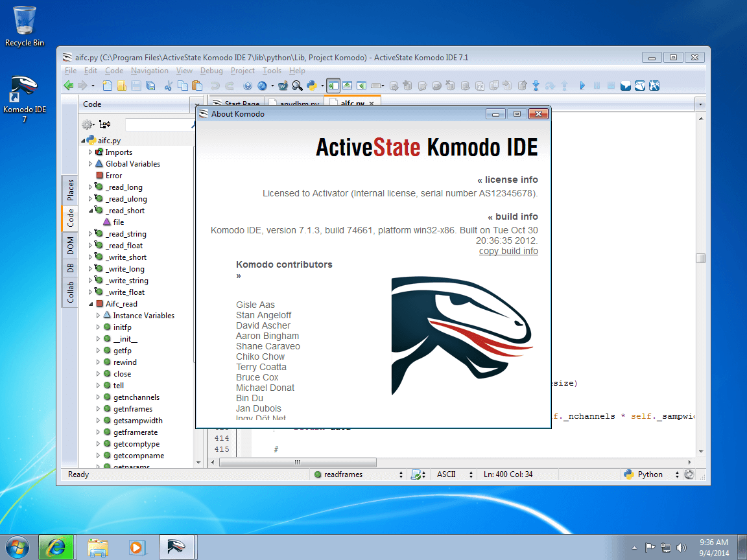The height and width of the screenshot is (560, 747).
Task: Click the gear settings icon in Code panel
Action: (x=88, y=124)
